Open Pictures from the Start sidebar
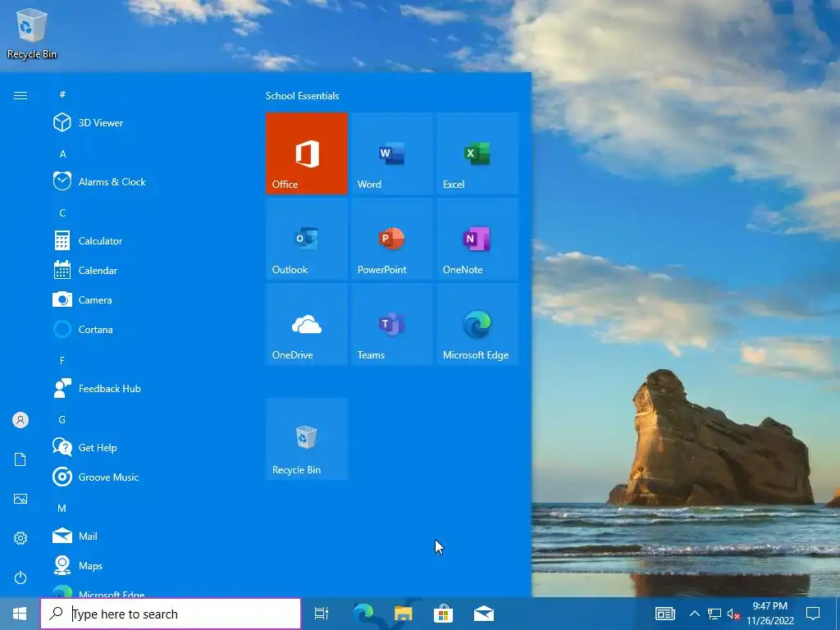Viewport: 840px width, 630px height. coord(21,499)
